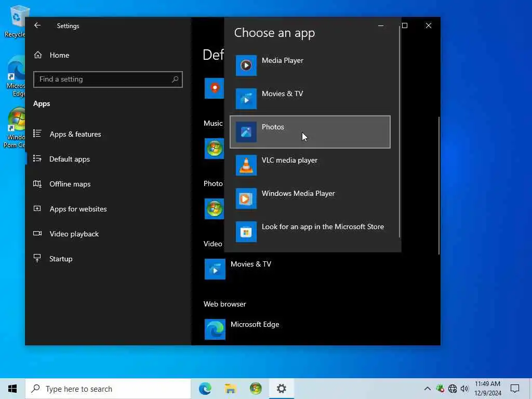
Task: Open File Explorer from the taskbar
Action: click(x=230, y=389)
